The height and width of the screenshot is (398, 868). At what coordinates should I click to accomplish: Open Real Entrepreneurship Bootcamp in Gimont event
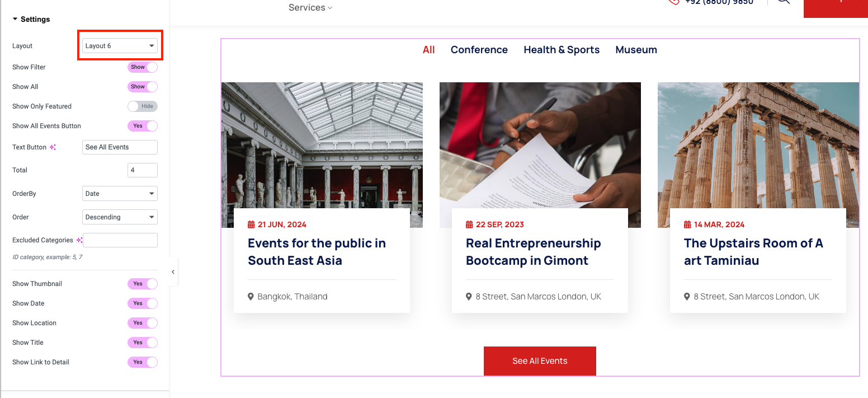tap(533, 252)
